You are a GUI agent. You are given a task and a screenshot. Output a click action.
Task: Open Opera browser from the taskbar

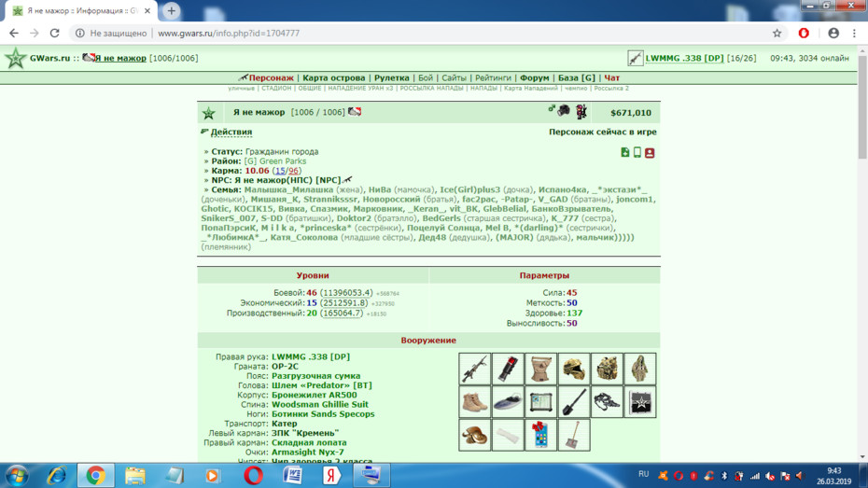[x=253, y=475]
